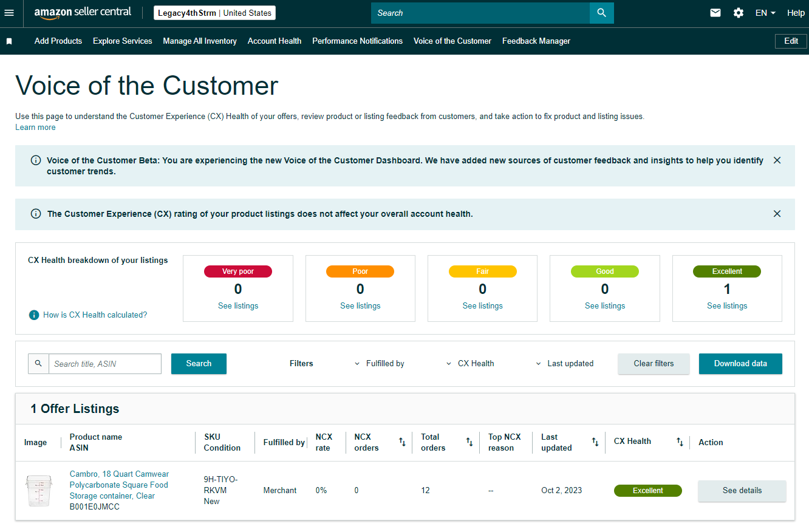
Task: See listings under Poor
Action: tap(360, 306)
